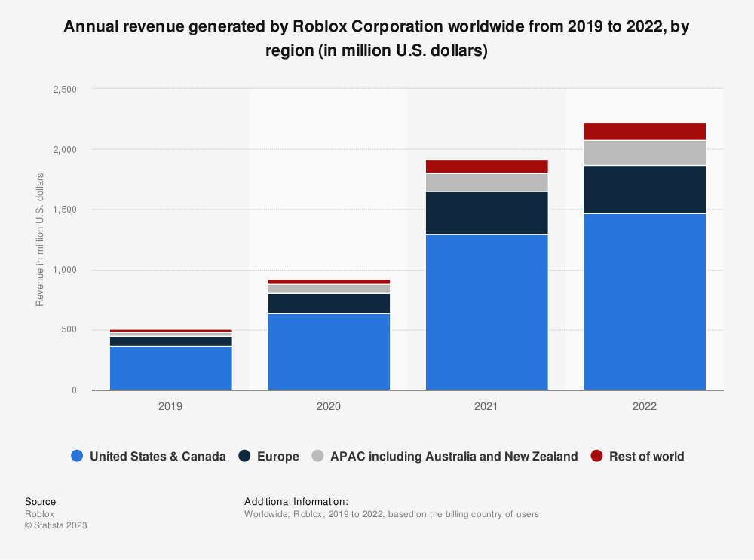
Task: Click the 1,000 y-axis tick label
Action: (64, 270)
